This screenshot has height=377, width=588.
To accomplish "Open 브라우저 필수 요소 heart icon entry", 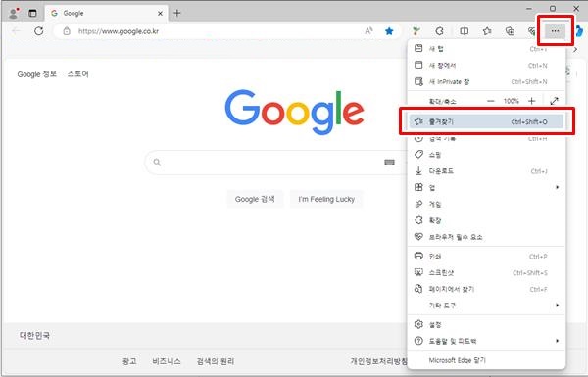I will (486, 237).
